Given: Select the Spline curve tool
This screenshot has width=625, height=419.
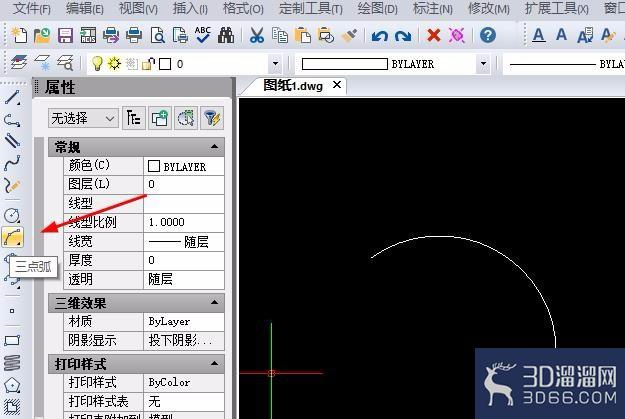Looking at the screenshot, I should (12, 163).
